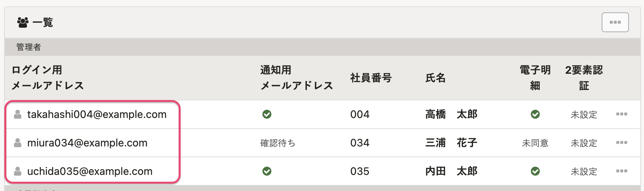Click the 確認待ち status for 三浦 花子

278,143
